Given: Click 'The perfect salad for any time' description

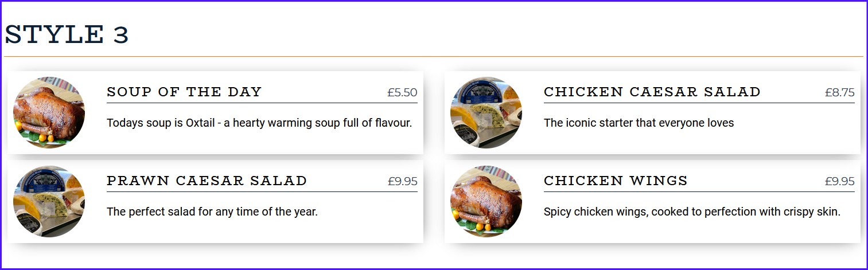Looking at the screenshot, I should pyautogui.click(x=212, y=212).
